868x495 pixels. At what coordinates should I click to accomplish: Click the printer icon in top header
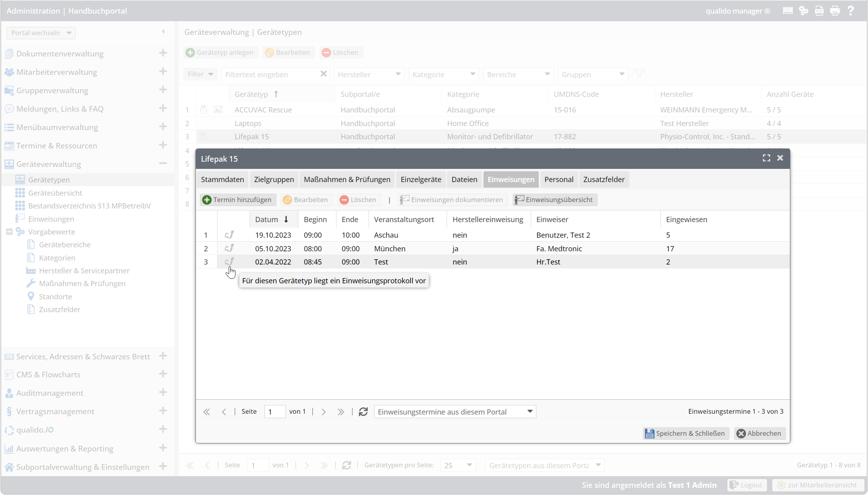click(x=835, y=11)
